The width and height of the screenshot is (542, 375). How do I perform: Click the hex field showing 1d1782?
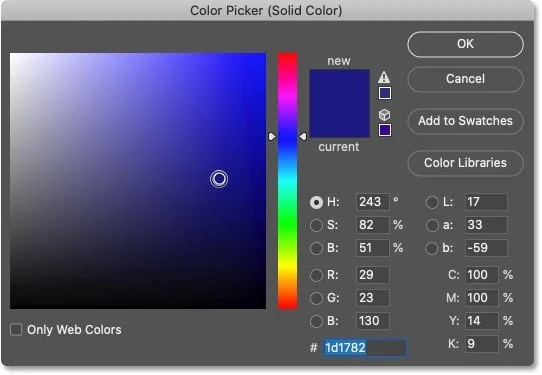pos(365,348)
